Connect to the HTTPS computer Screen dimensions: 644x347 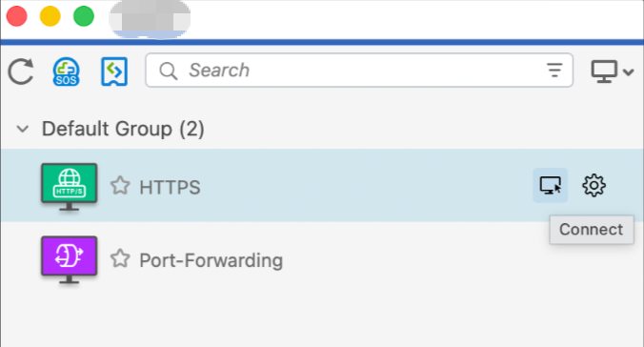coord(551,186)
